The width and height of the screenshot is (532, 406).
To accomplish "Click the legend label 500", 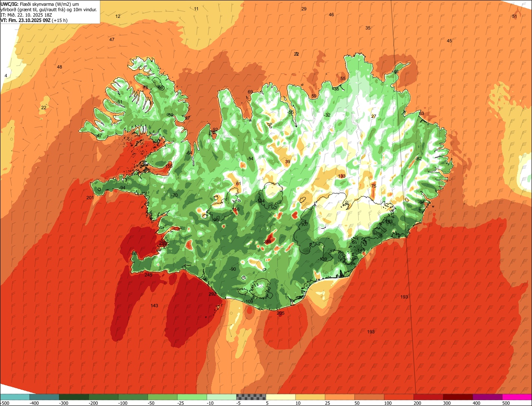I will coord(506,403).
